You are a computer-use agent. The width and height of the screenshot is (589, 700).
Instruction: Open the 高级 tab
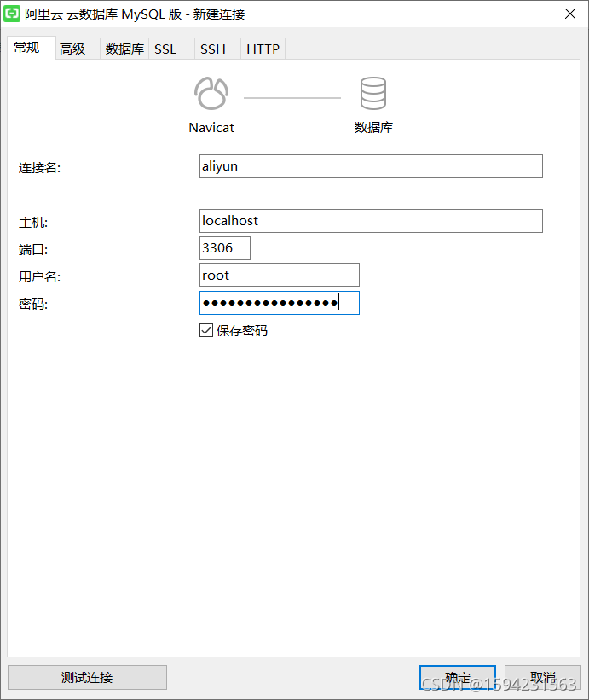point(78,49)
